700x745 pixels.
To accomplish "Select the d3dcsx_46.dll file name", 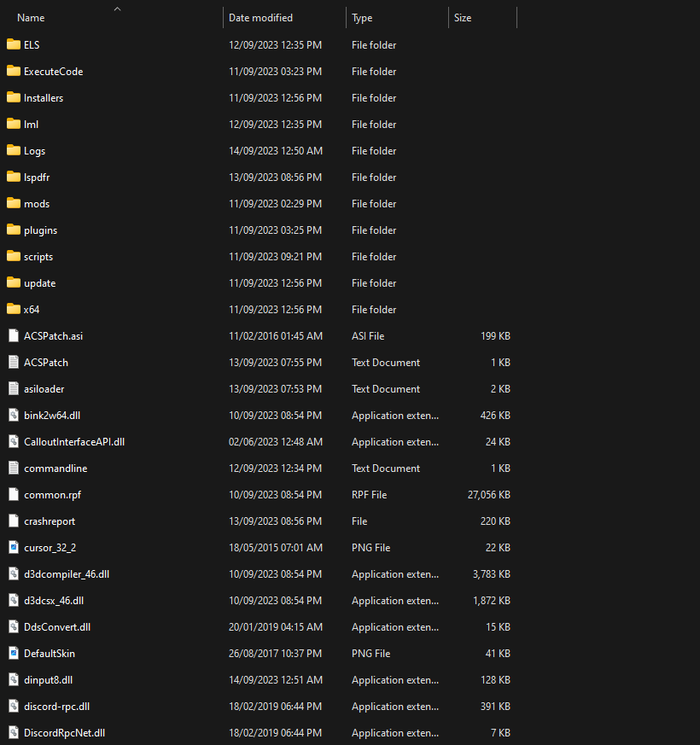I will (x=54, y=601).
